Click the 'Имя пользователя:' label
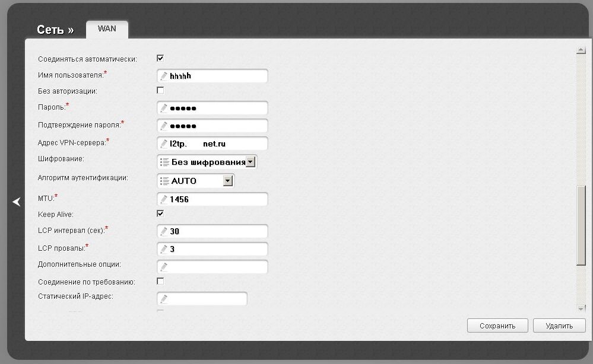The image size is (593, 364). pos(71,75)
